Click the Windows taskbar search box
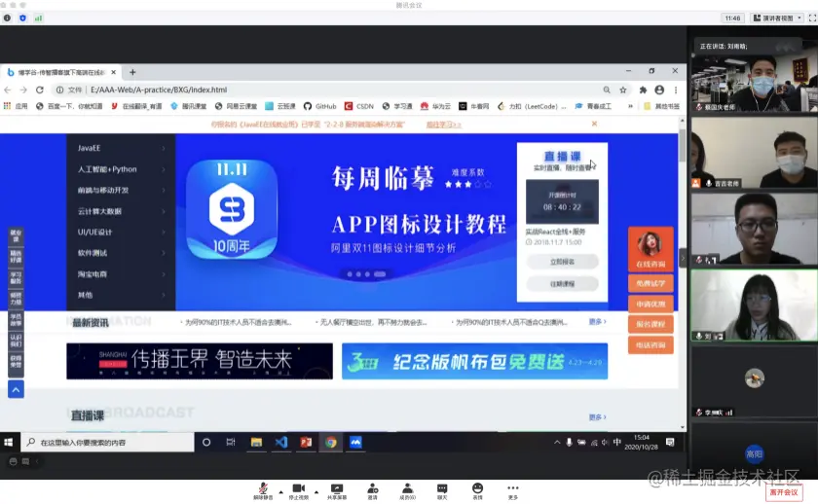Viewport: 818px width, 504px height. pos(107,443)
